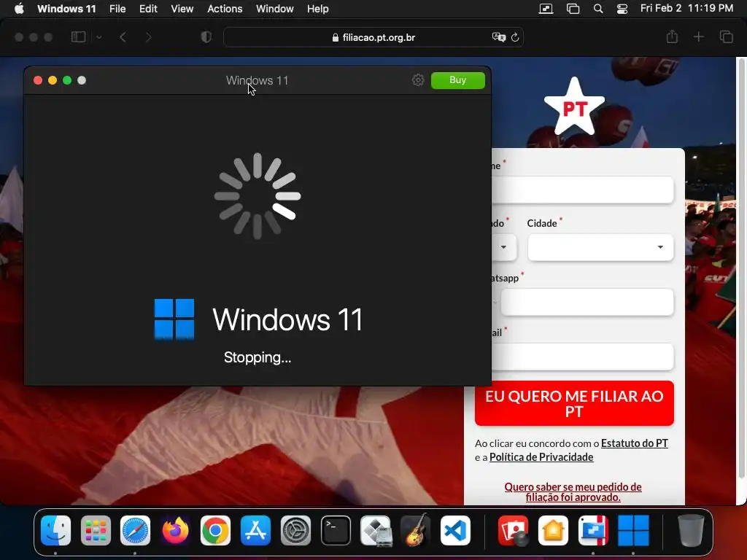
Task: Open the Cidade dropdown
Action: (600, 247)
